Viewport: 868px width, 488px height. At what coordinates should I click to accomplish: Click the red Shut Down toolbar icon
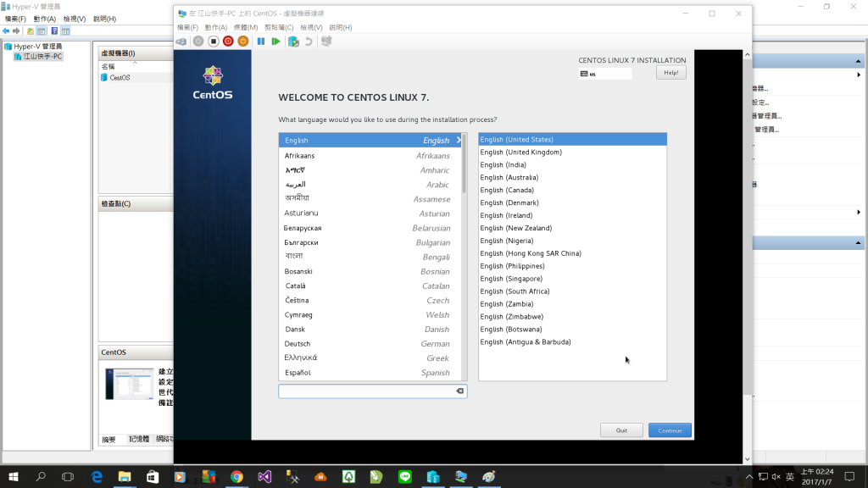click(228, 42)
